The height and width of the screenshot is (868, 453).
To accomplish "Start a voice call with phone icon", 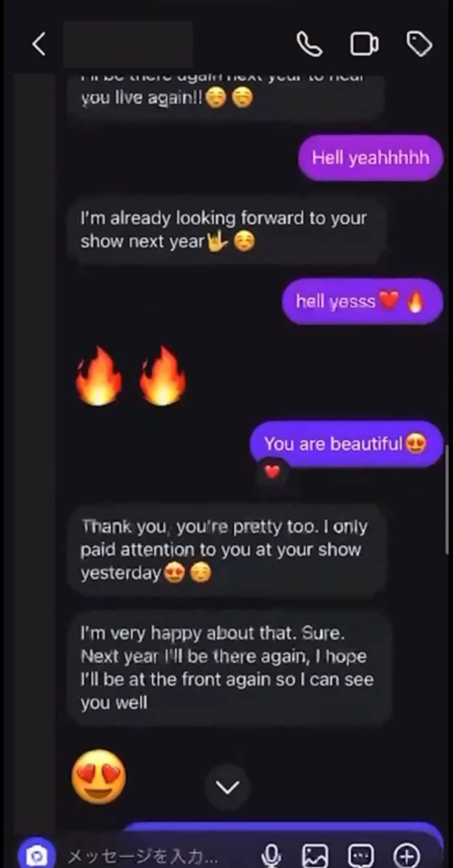I will tap(309, 44).
